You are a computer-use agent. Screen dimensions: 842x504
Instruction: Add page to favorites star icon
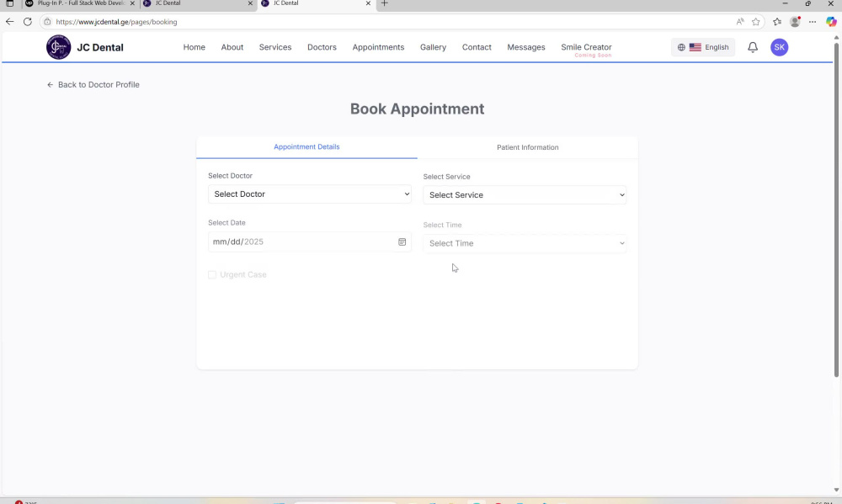tap(756, 22)
